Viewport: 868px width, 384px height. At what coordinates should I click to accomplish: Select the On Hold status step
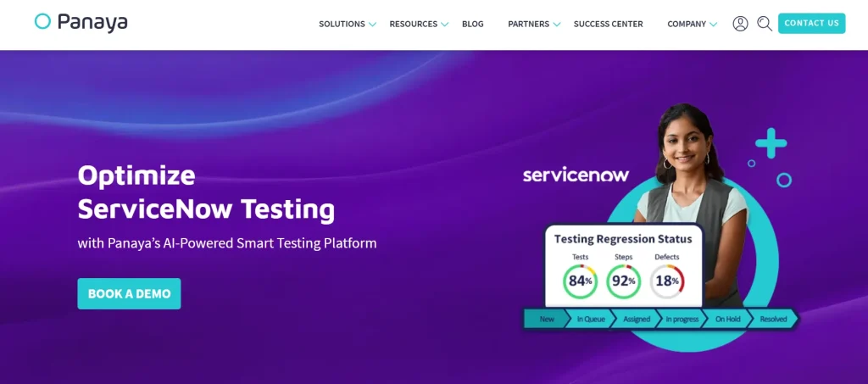click(x=727, y=319)
